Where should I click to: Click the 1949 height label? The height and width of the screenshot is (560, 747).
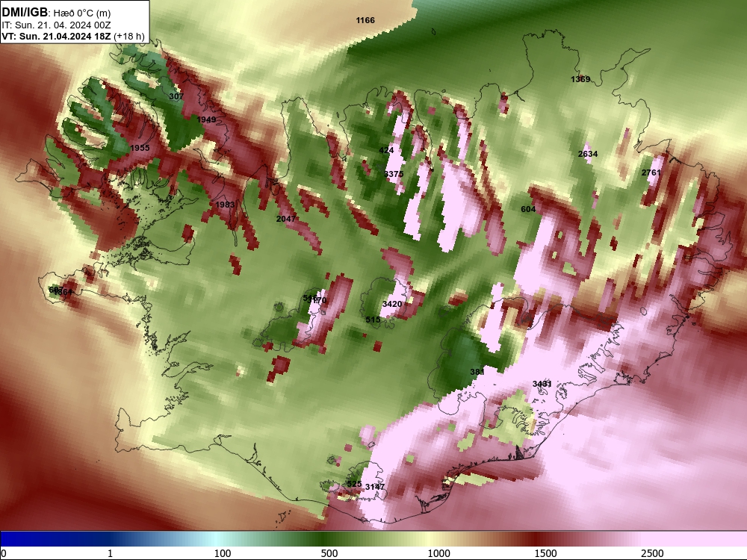click(x=206, y=119)
